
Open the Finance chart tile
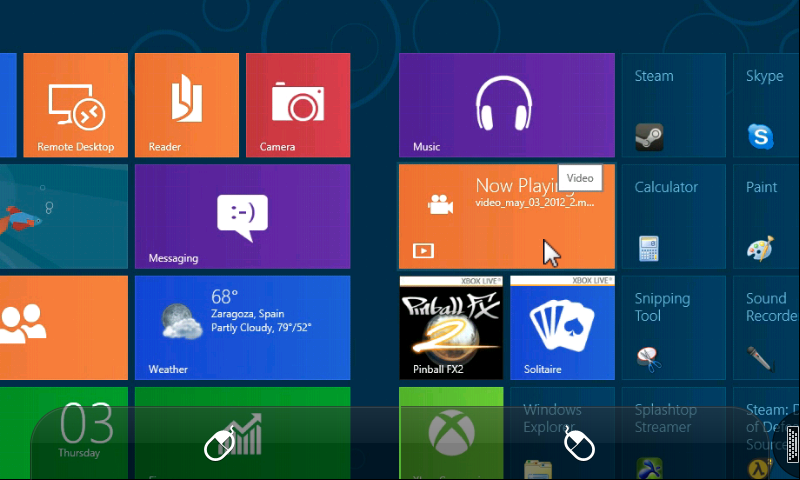click(242, 433)
